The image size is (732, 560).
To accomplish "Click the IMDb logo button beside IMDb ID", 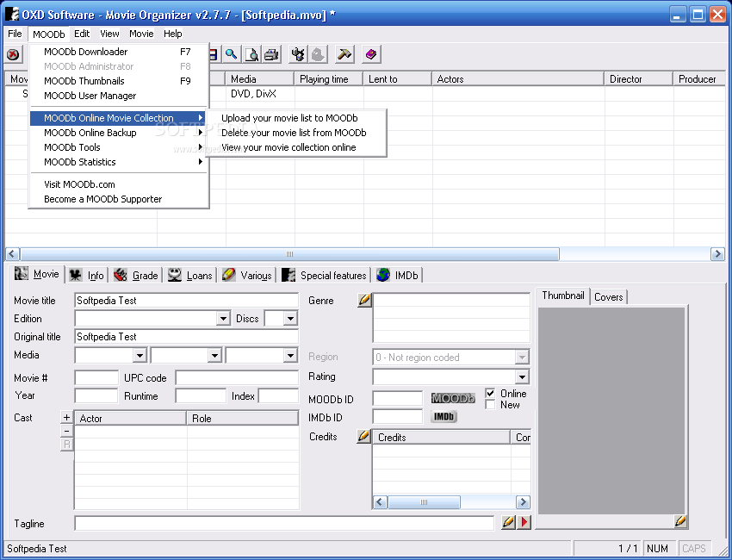I will [x=444, y=416].
